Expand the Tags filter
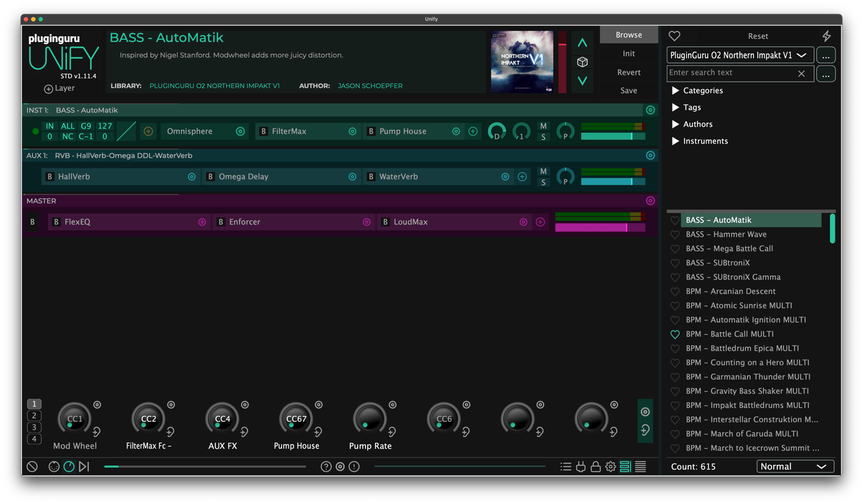The height and width of the screenshot is (504, 863). [x=686, y=108]
